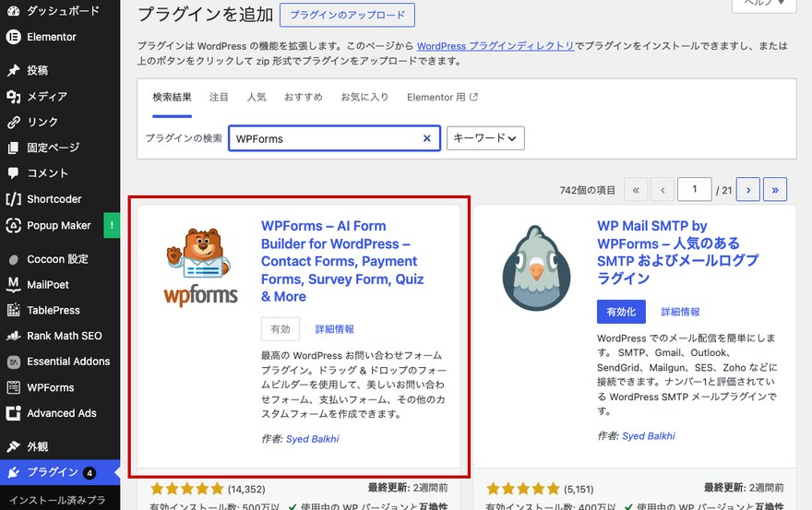This screenshot has width=812, height=510.
Task: Click the プラグインのアップロード button
Action: point(347,15)
